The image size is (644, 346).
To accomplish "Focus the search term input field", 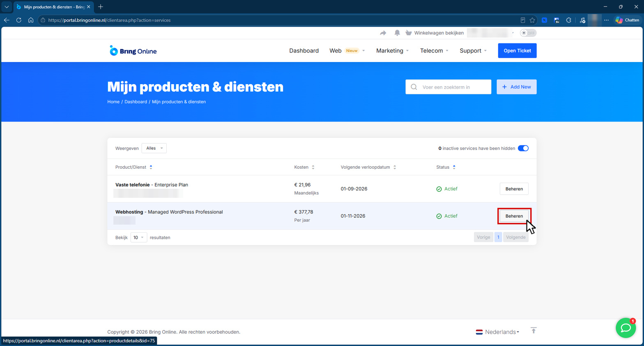I will (448, 87).
